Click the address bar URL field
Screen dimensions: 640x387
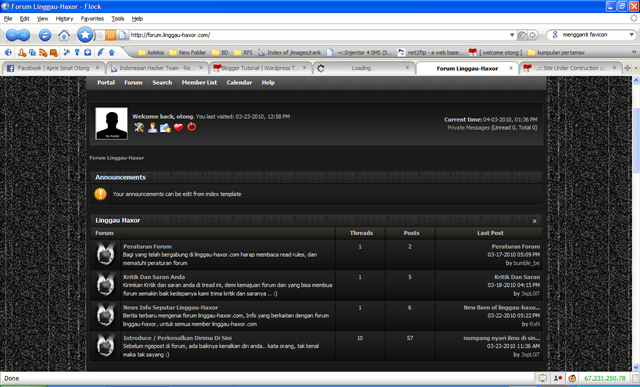(318, 35)
